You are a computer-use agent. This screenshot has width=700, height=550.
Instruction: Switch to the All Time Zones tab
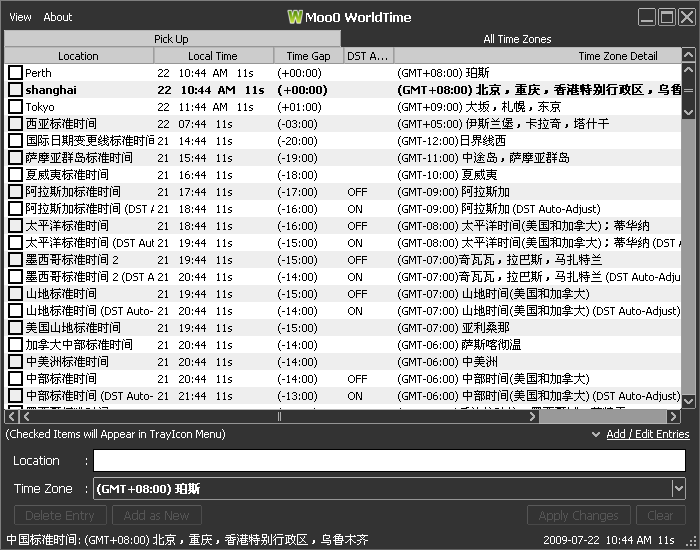point(517,39)
